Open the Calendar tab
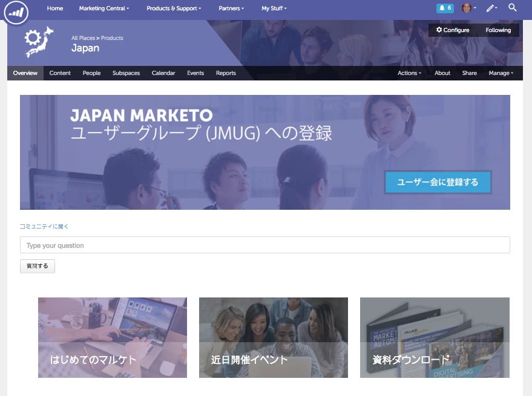 [x=163, y=73]
